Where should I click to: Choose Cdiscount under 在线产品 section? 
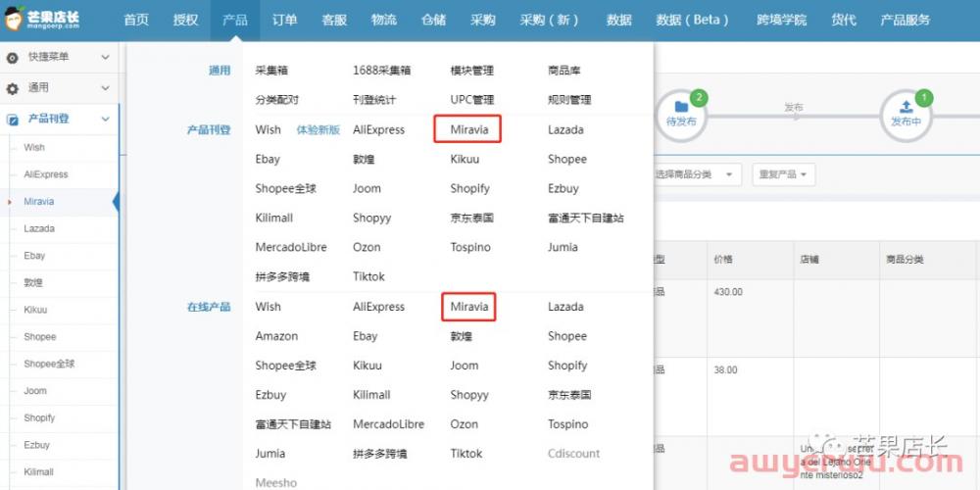573,454
